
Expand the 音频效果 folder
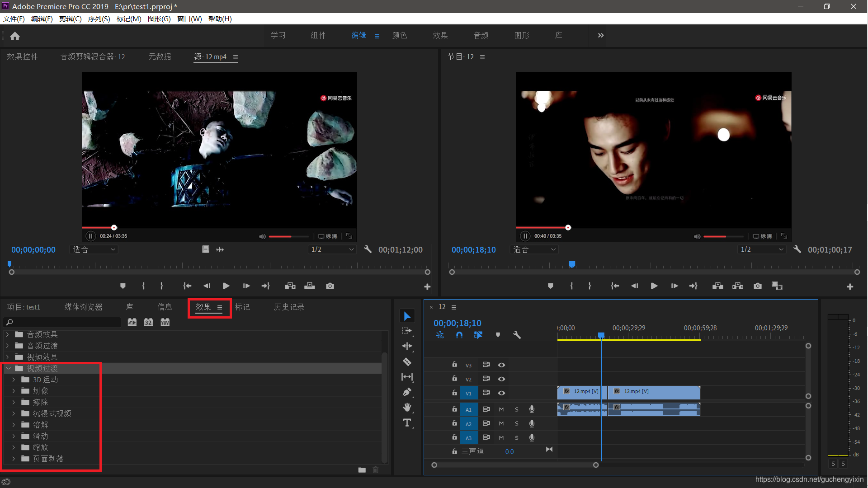(x=7, y=334)
